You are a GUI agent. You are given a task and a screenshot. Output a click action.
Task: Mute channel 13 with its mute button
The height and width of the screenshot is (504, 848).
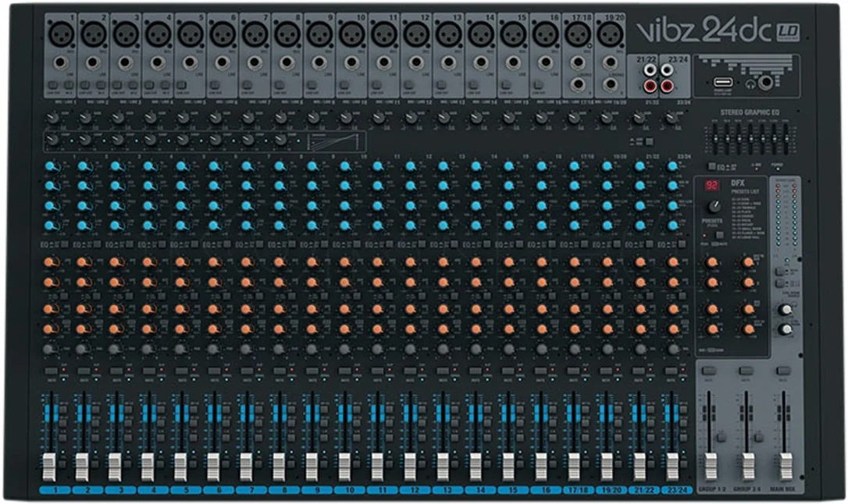pos(443,371)
